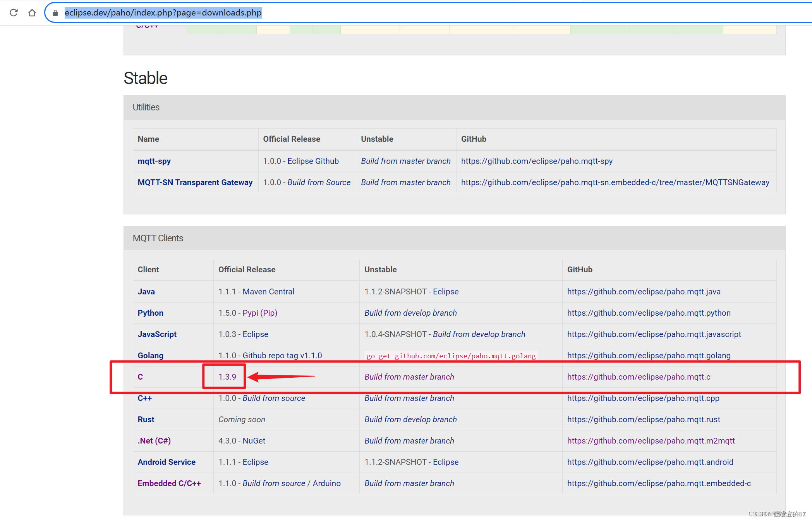Open the paho.mqtt.c GitHub repository link

point(639,377)
